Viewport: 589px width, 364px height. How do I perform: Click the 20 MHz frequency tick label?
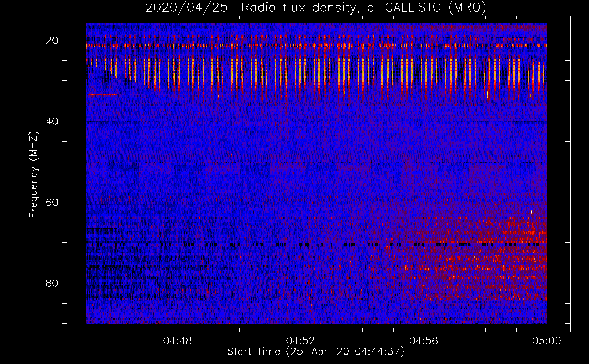coord(52,40)
